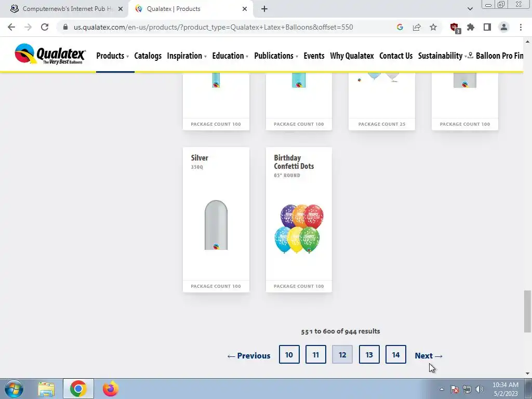Open the Events page
532x399 pixels.
tap(314, 56)
